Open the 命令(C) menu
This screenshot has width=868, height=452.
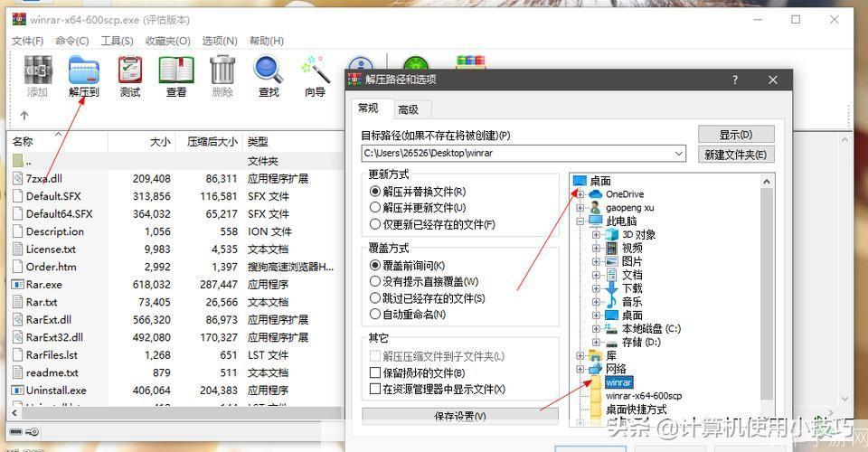[x=72, y=41]
